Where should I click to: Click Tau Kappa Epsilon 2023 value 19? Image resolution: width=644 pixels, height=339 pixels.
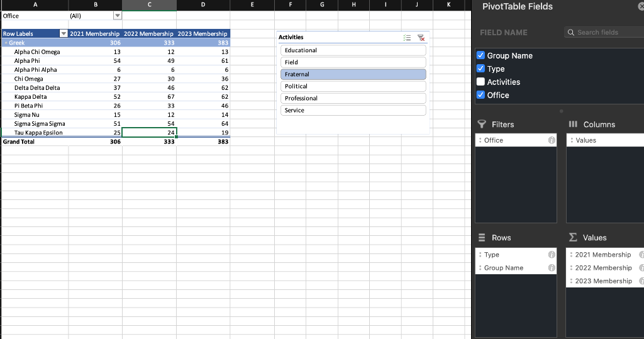coord(203,133)
